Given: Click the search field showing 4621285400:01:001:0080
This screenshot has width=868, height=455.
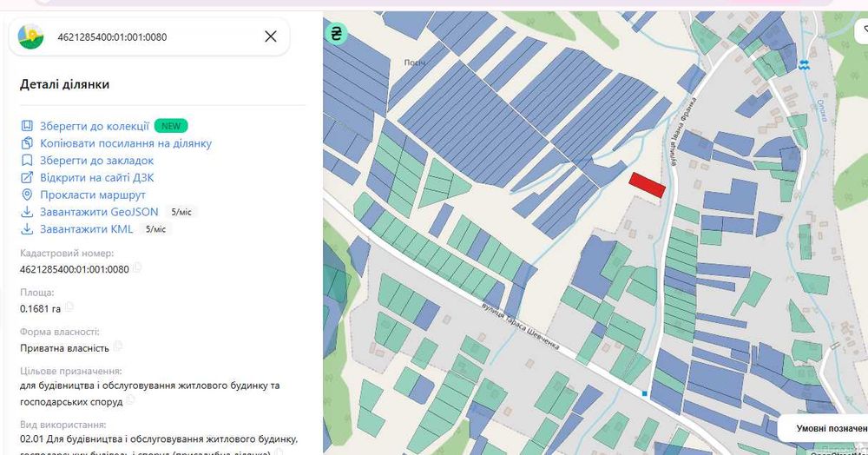Looking at the screenshot, I should click(x=149, y=36).
